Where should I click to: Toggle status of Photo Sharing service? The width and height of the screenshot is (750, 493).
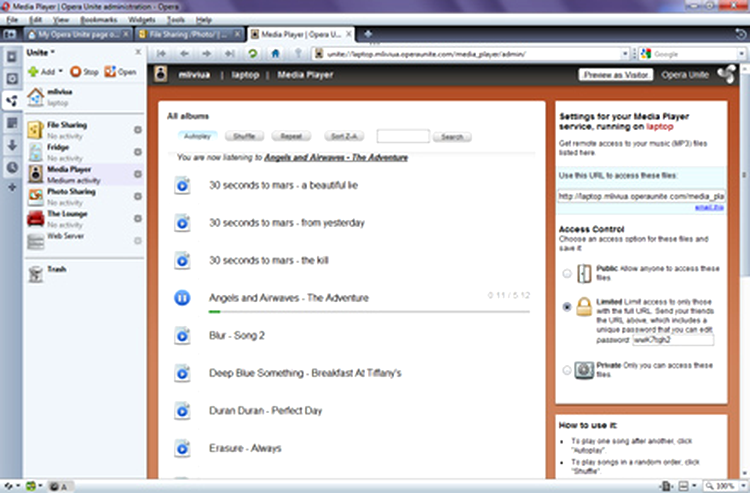pyautogui.click(x=138, y=197)
